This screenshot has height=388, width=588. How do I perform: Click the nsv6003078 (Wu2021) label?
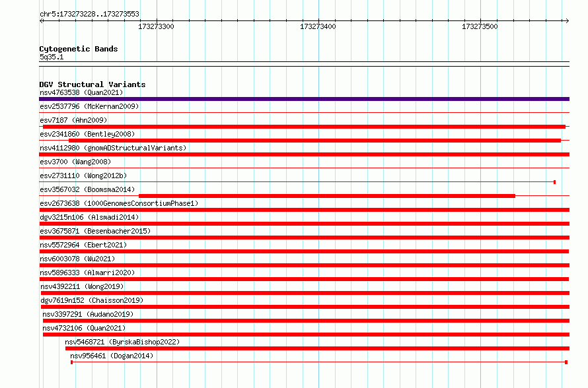tap(77, 259)
